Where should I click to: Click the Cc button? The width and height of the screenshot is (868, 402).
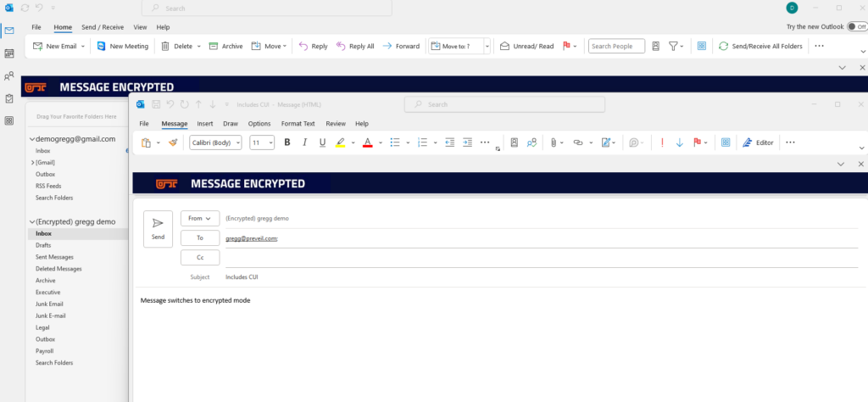pos(200,258)
